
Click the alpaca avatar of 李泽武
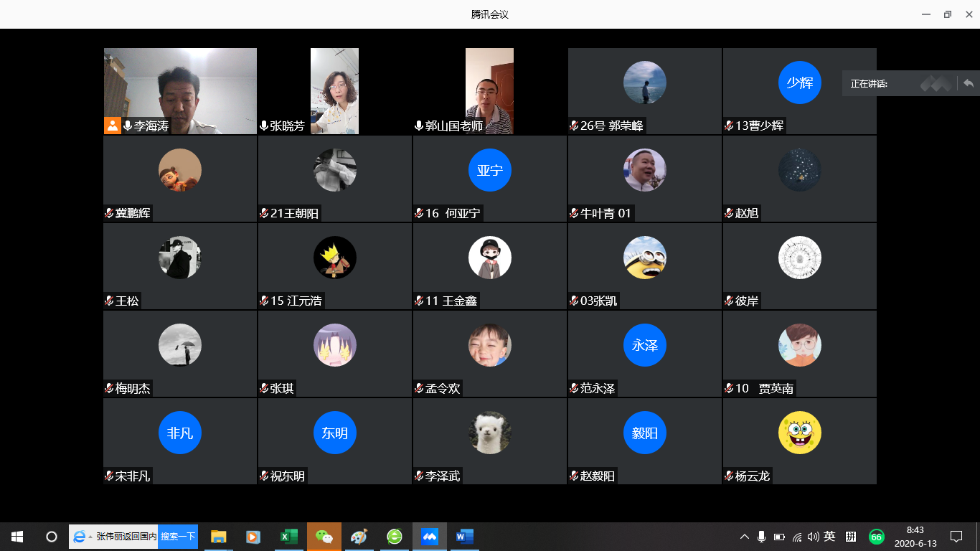tap(490, 433)
